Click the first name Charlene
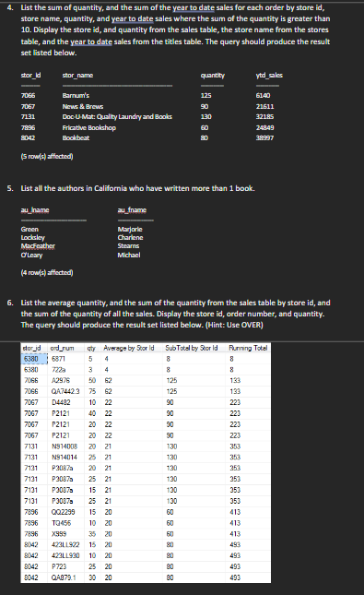 (131, 238)
